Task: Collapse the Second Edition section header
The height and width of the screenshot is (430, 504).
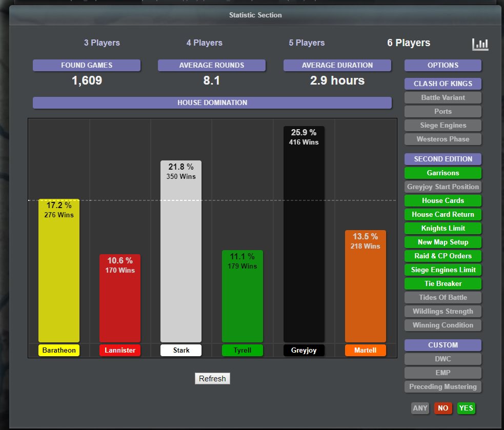Action: pyautogui.click(x=442, y=159)
